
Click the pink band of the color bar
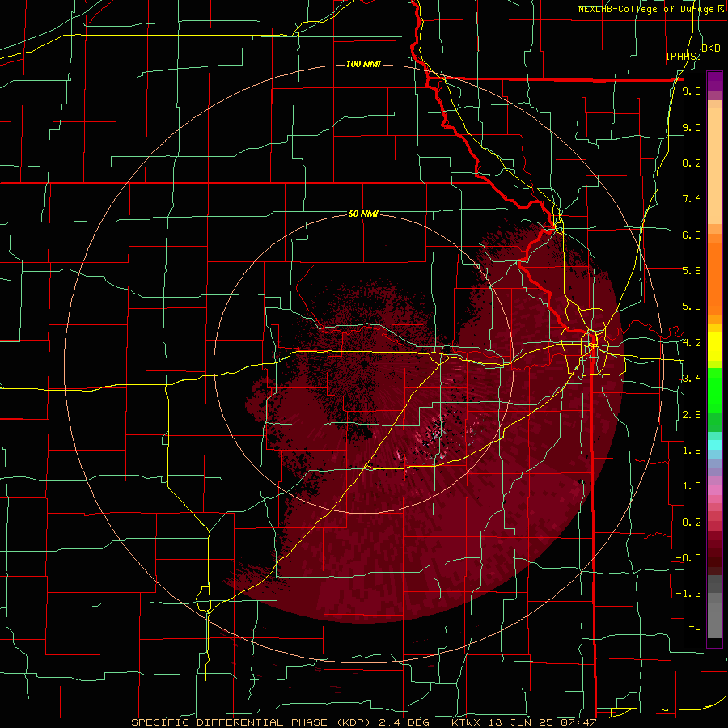(x=714, y=490)
